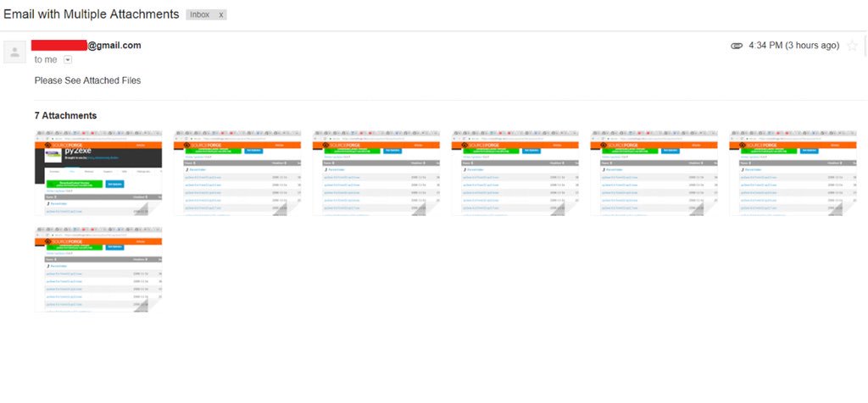Viewport: 868px width, 403px height.
Task: Expand the 'to me' recipient details
Action: click(x=68, y=60)
